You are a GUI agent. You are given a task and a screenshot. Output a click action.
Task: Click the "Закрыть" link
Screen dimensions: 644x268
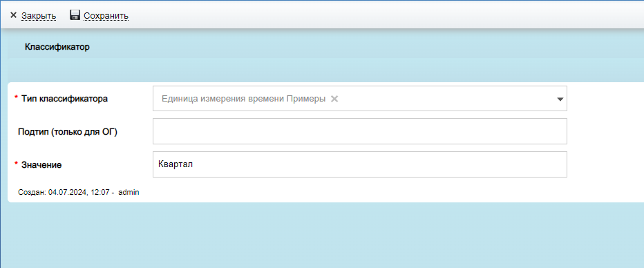point(39,16)
